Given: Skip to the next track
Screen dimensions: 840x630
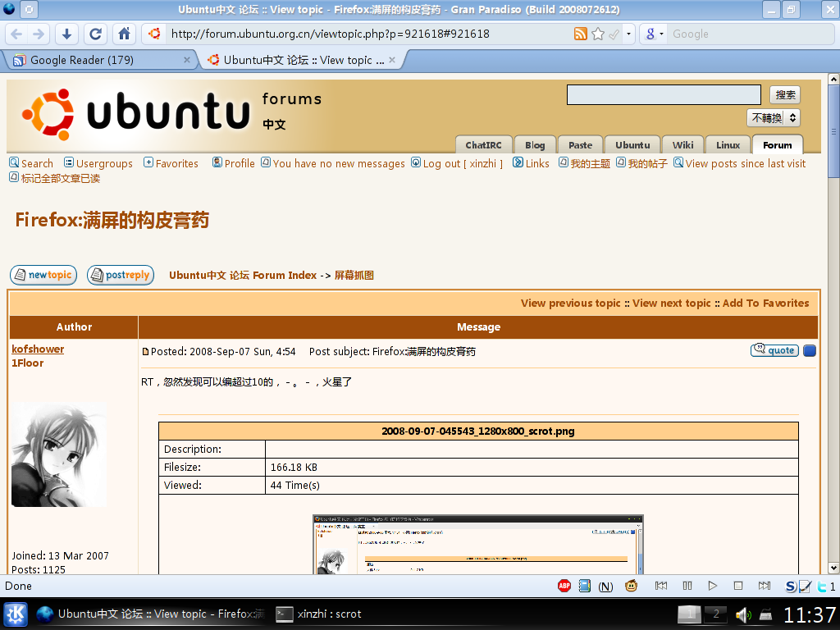Looking at the screenshot, I should pyautogui.click(x=765, y=586).
